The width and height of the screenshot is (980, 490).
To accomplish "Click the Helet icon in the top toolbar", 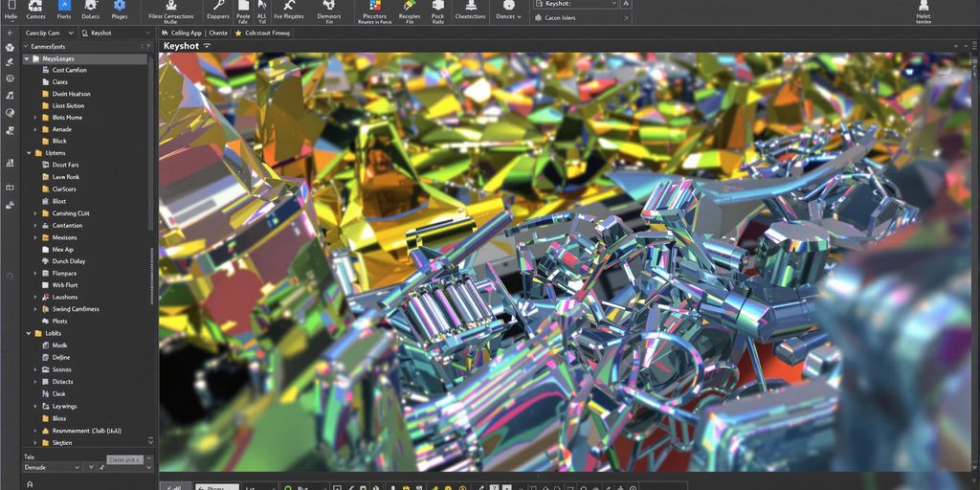I will point(924,6).
